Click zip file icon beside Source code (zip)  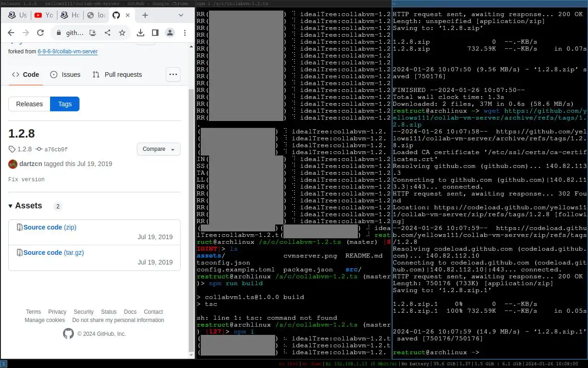pos(20,227)
